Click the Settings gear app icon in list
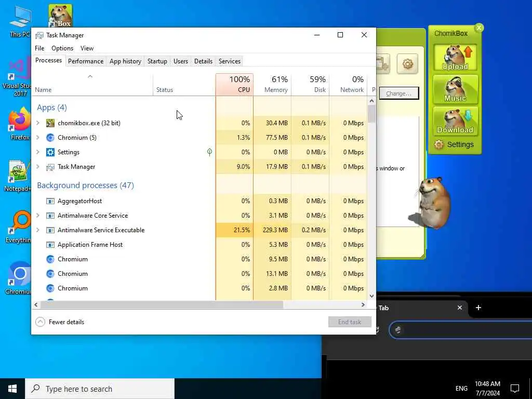The width and height of the screenshot is (532, 399). click(x=50, y=152)
